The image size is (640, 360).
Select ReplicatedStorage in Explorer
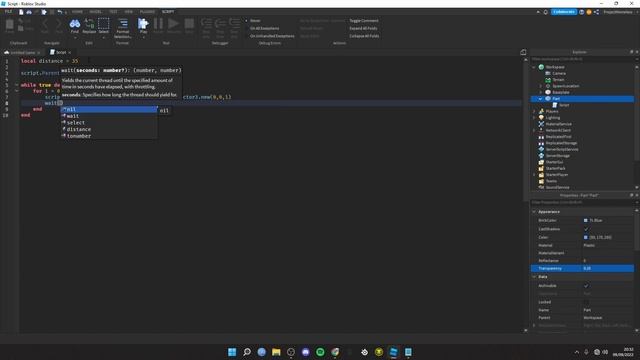pyautogui.click(x=561, y=143)
